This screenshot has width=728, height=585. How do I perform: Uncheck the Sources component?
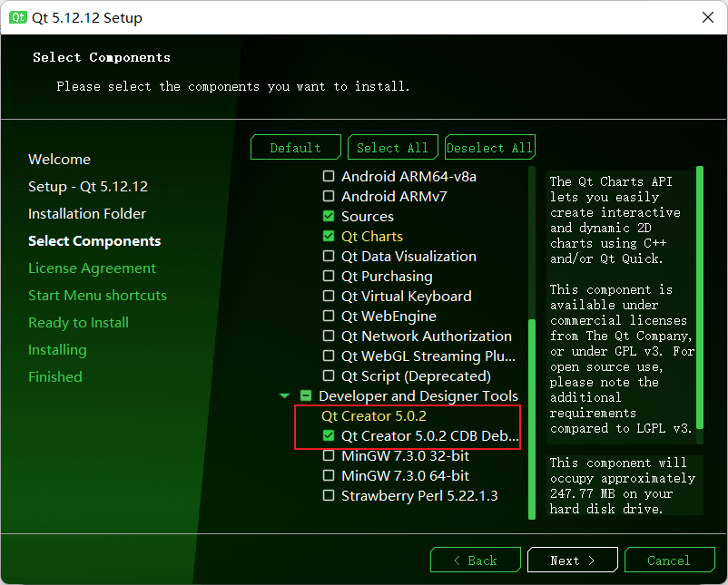(329, 216)
